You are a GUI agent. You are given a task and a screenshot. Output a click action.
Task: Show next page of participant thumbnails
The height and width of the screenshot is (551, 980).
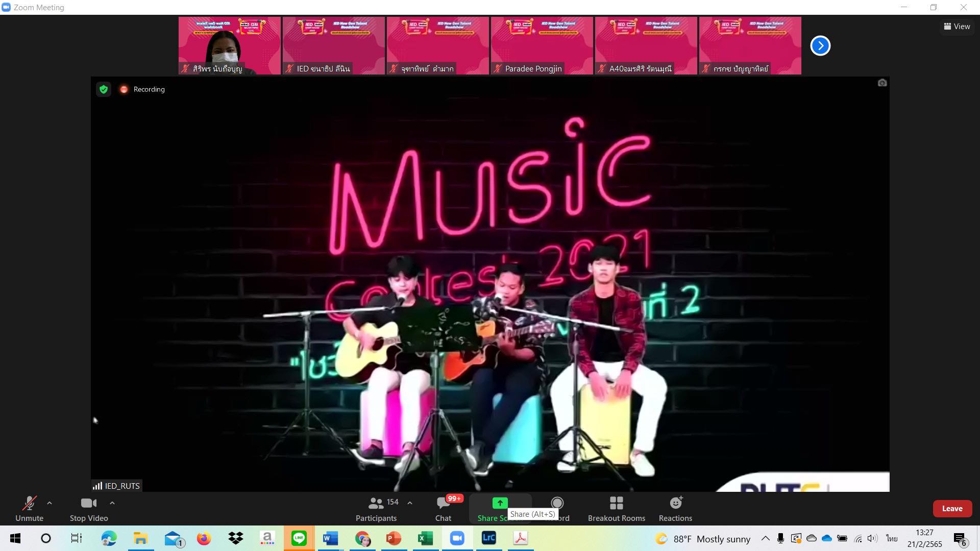tap(820, 46)
